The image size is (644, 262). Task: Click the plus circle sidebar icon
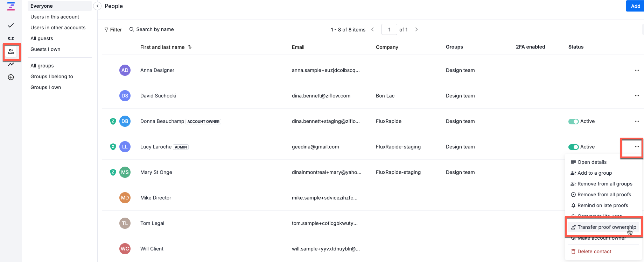tap(11, 77)
